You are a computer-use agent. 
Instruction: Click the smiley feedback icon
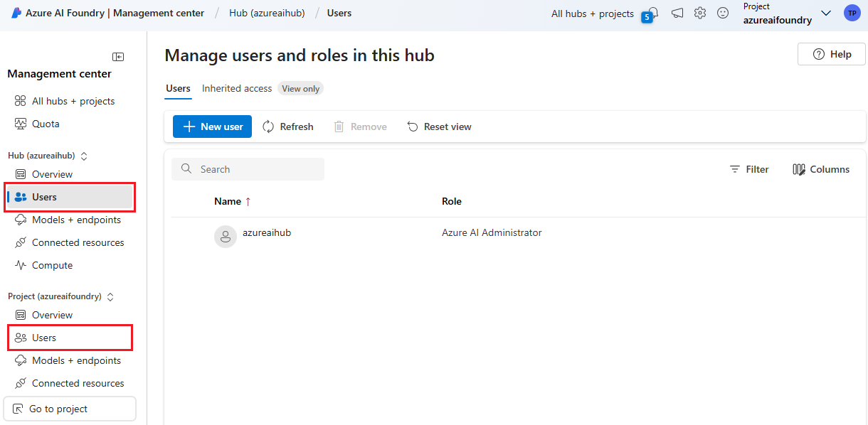[723, 13]
